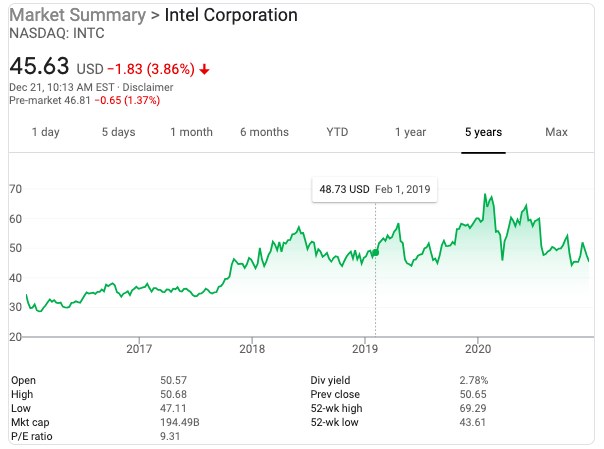Viewport: 604px width, 449px height.
Task: Click the 2018 label on chart axis
Action: pos(252,348)
